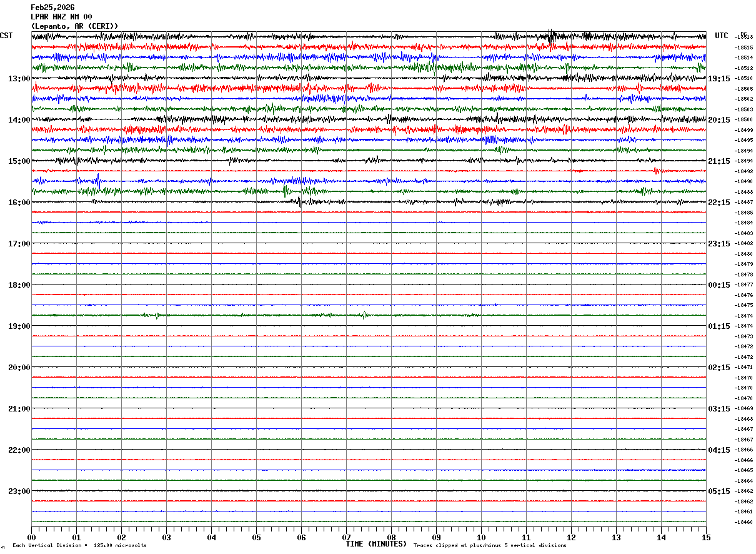Image resolution: width=756 pixels, height=554 pixels.
Task: Click the '-18505' DC offset value
Action: click(744, 89)
